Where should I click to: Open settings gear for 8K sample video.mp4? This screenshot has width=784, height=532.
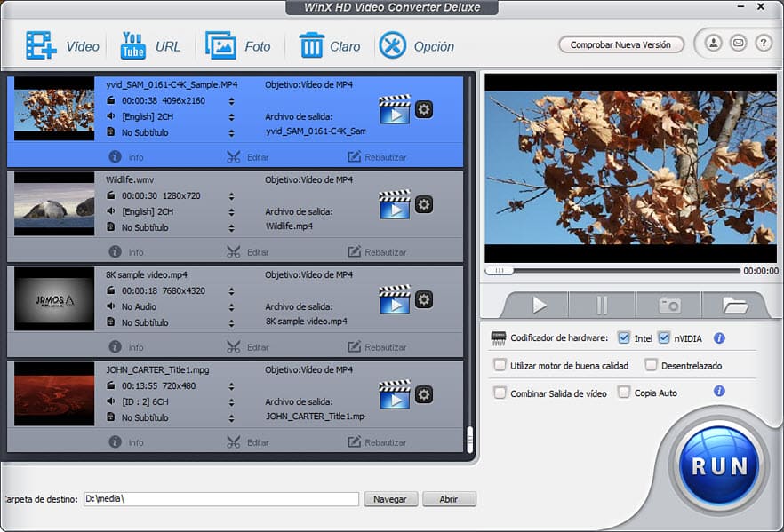click(x=424, y=299)
